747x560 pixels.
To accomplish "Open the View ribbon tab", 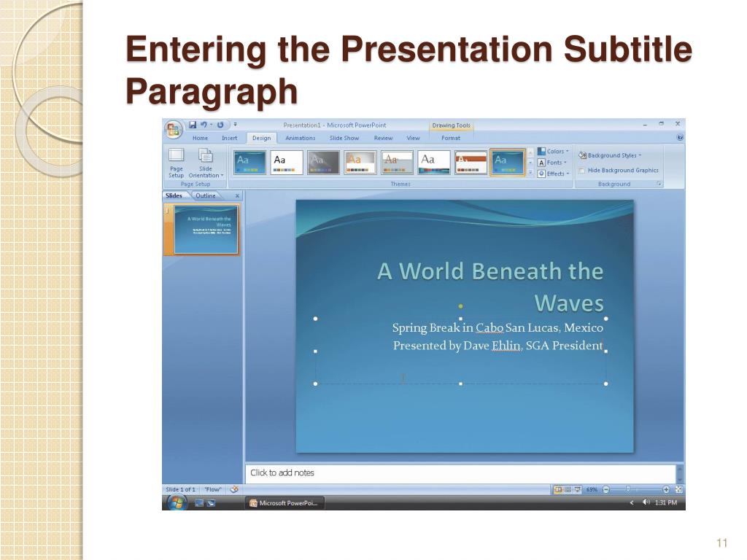I will click(413, 138).
